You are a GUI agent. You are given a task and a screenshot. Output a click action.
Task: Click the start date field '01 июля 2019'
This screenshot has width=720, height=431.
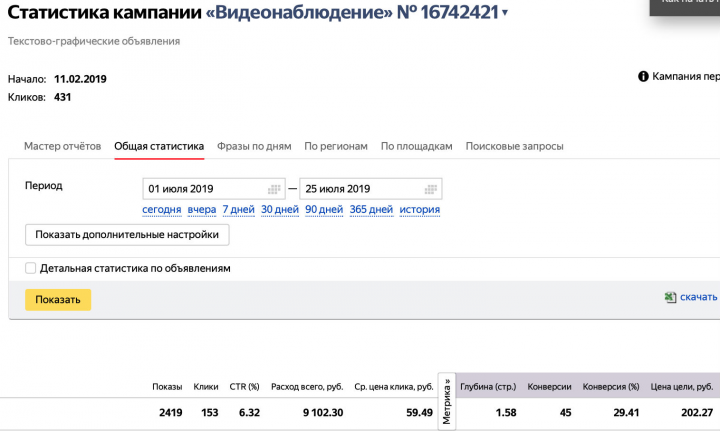coord(214,189)
